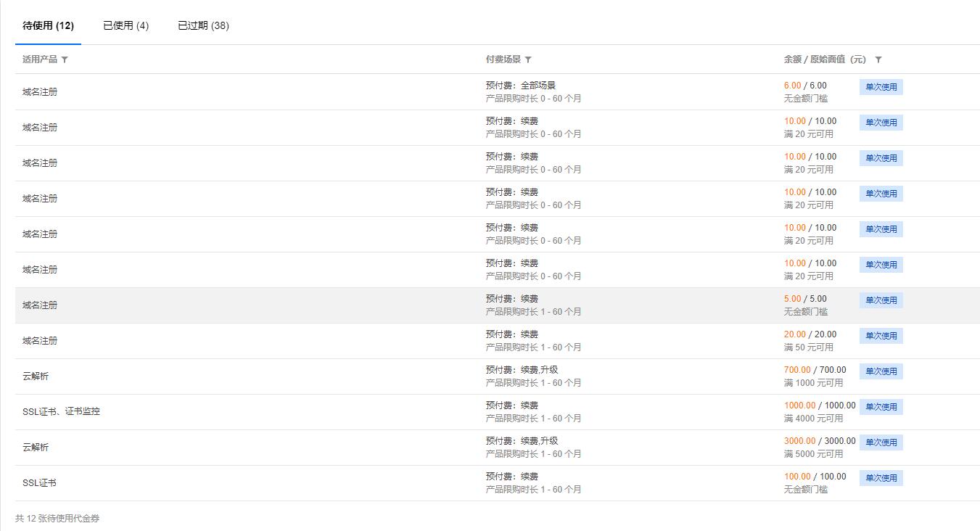
Task: Click 单次使用 tag beside 700.00 balance
Action: point(881,371)
